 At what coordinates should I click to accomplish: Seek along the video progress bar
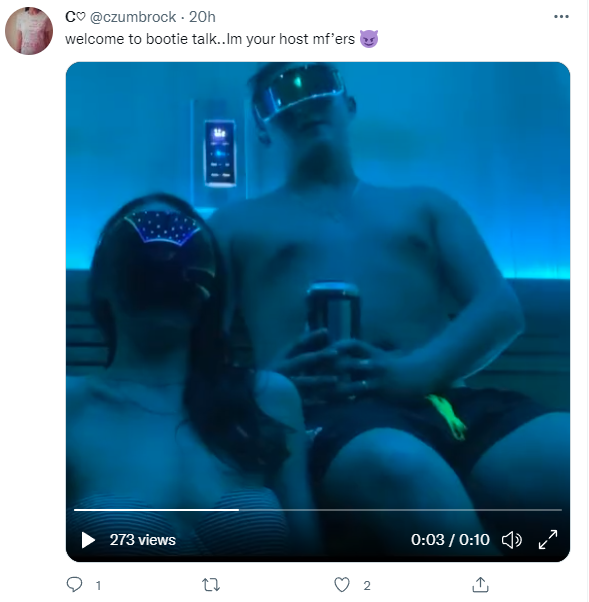pos(318,510)
